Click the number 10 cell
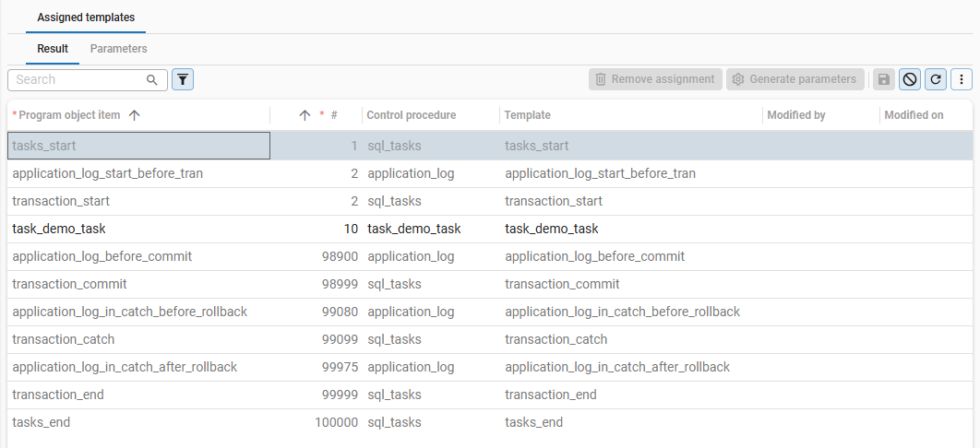 pyautogui.click(x=317, y=229)
